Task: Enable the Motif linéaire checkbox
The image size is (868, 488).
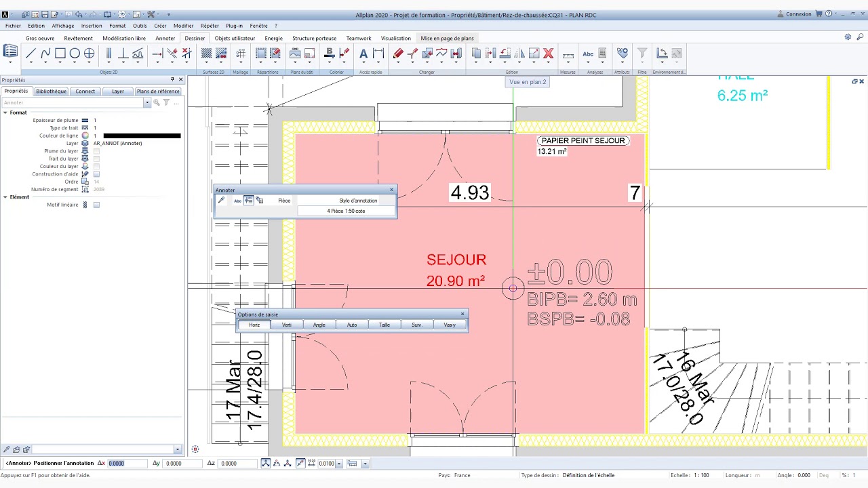Action: click(x=96, y=205)
